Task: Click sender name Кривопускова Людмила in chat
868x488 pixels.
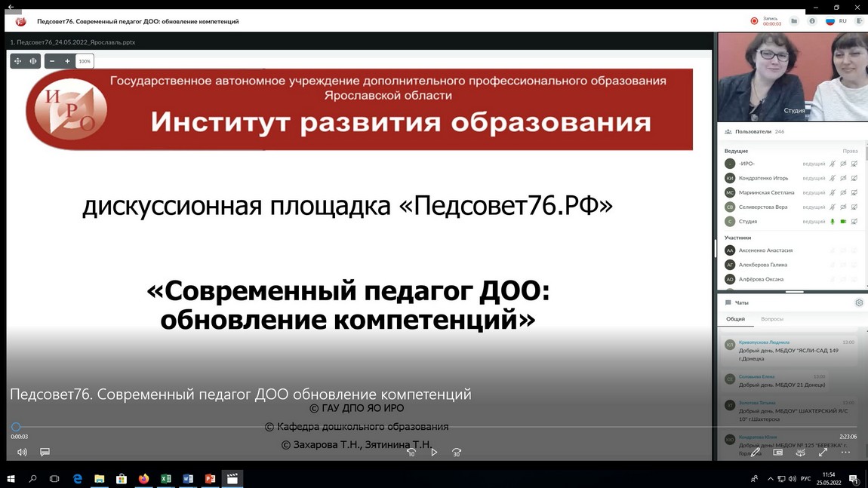Action: click(764, 342)
